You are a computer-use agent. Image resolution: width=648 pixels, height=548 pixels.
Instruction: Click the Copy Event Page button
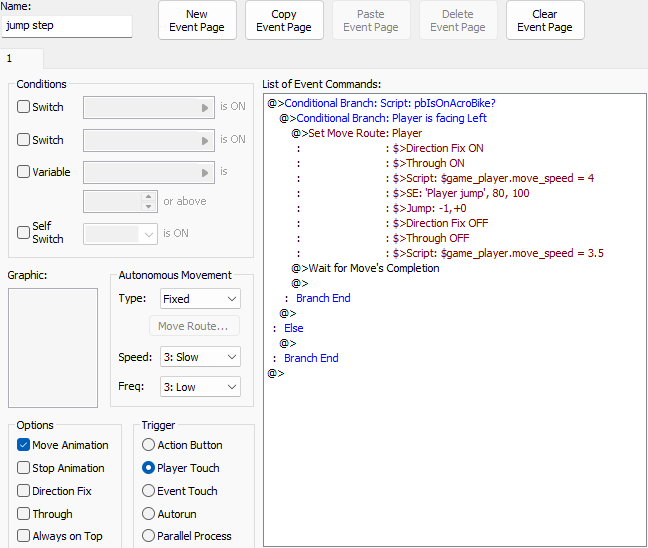(284, 20)
